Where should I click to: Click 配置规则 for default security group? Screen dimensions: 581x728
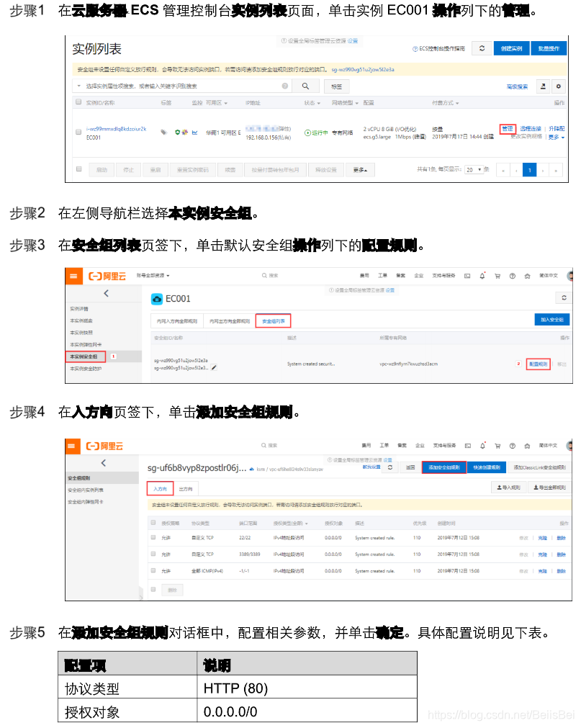pyautogui.click(x=539, y=364)
